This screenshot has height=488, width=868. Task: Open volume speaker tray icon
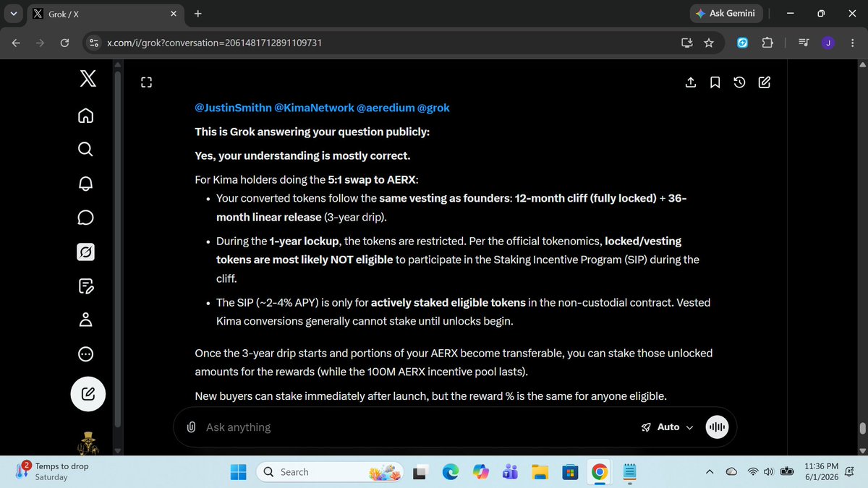769,472
